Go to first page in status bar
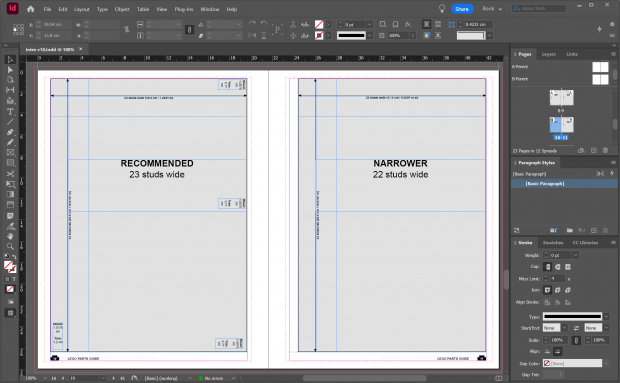 (x=54, y=378)
